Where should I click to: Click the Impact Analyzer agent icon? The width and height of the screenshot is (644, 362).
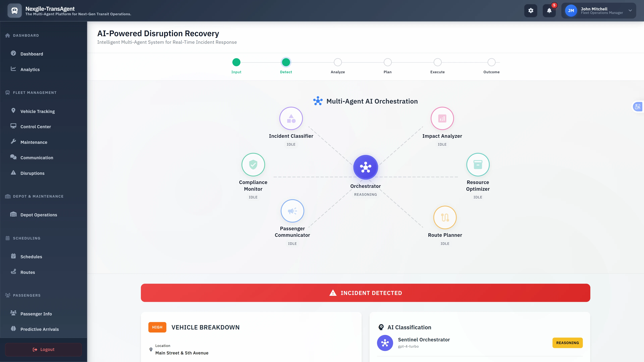click(x=442, y=118)
